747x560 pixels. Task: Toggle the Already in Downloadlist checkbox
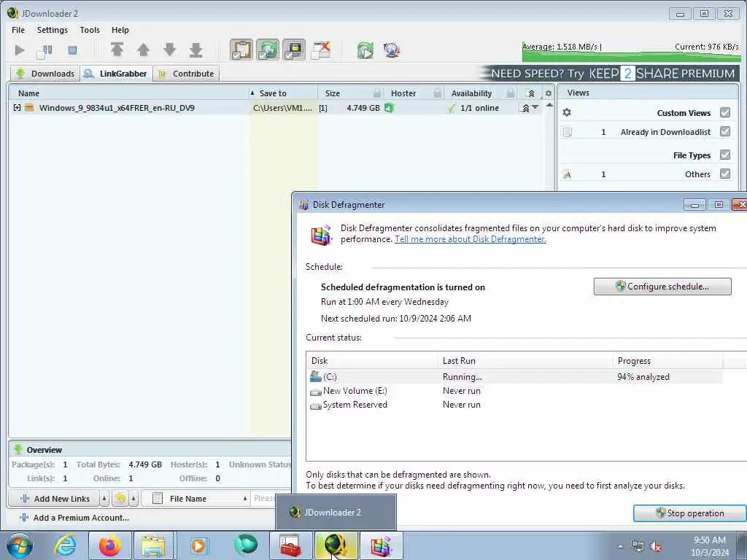click(725, 131)
